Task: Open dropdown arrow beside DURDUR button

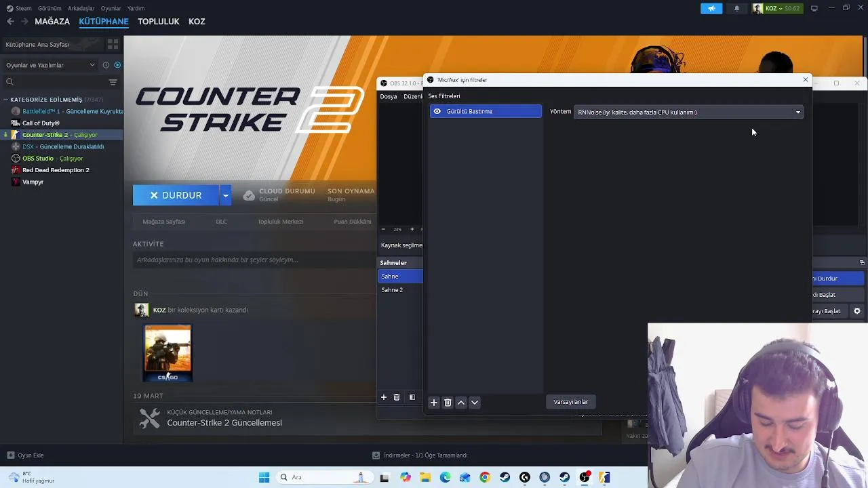Action: click(225, 195)
